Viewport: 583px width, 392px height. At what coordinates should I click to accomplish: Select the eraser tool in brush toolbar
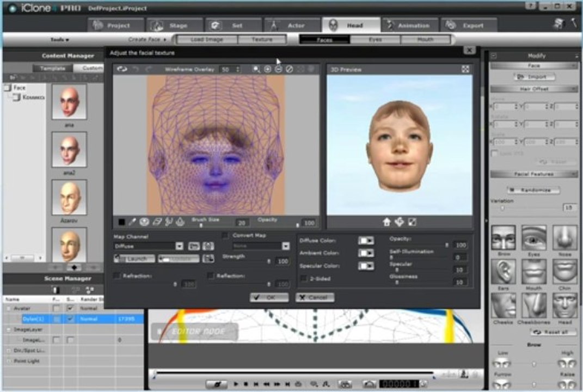pos(157,222)
